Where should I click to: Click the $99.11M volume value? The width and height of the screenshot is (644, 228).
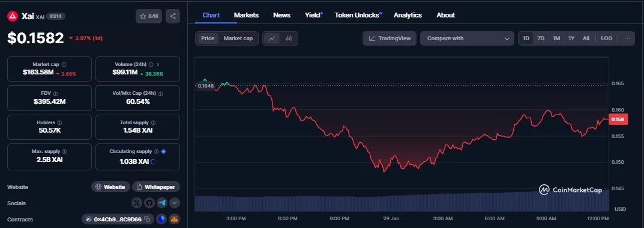coord(125,73)
